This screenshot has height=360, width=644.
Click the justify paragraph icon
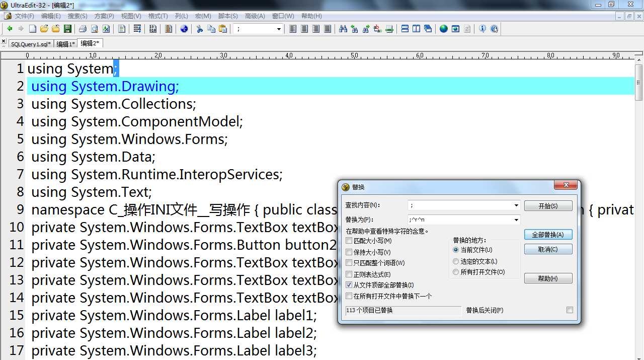click(328, 29)
